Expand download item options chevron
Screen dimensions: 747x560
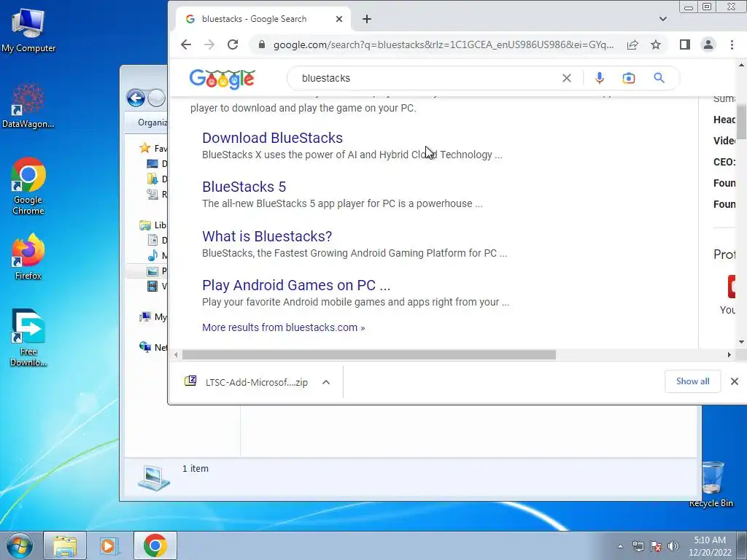pyautogui.click(x=326, y=382)
